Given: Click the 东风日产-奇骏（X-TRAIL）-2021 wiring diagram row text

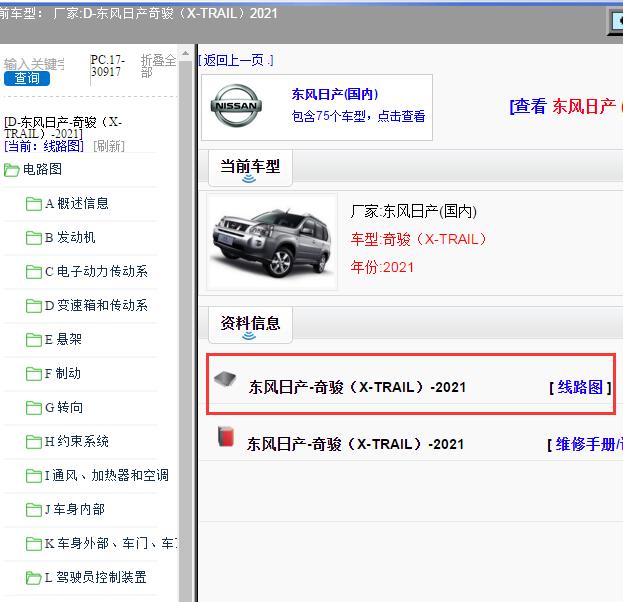Looking at the screenshot, I should pos(357,387).
